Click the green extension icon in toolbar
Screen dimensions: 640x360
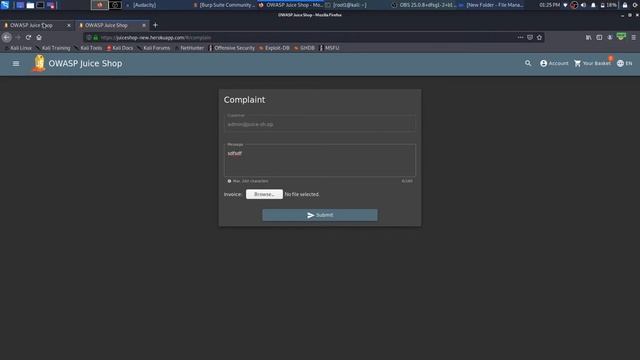point(621,37)
